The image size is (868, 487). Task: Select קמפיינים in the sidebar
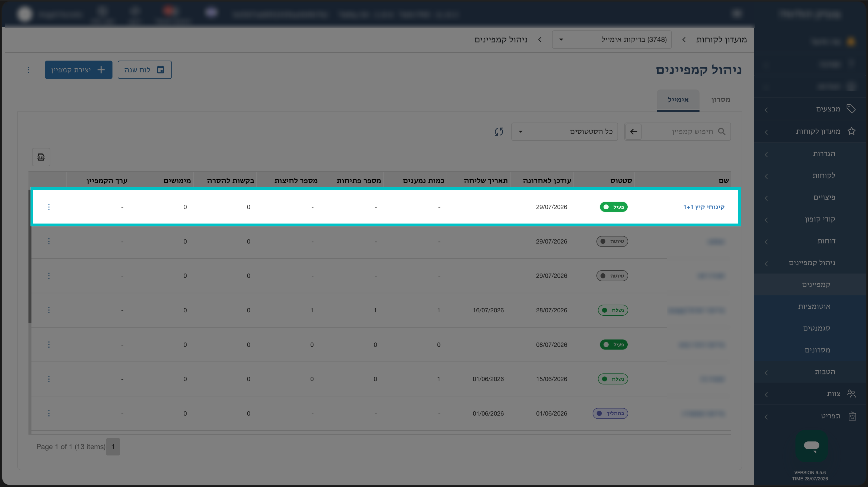(x=810, y=285)
